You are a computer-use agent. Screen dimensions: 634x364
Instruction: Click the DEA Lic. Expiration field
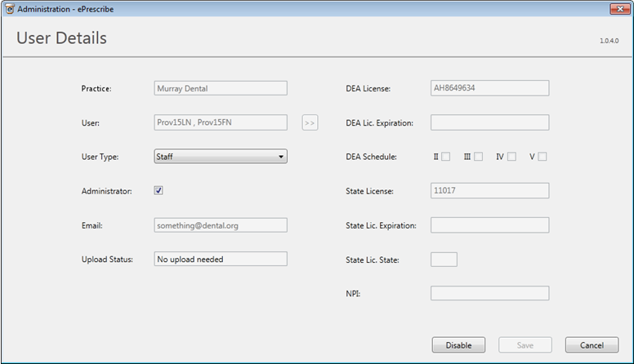point(489,122)
